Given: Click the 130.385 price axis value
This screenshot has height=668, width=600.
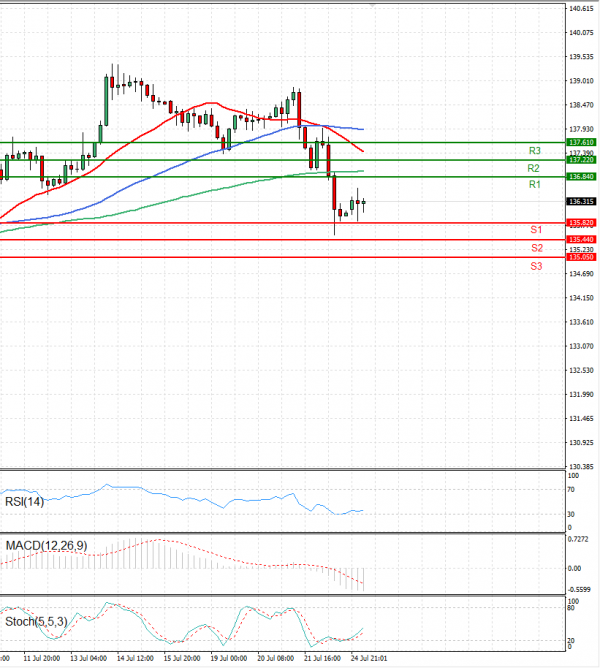Looking at the screenshot, I should 581,467.
